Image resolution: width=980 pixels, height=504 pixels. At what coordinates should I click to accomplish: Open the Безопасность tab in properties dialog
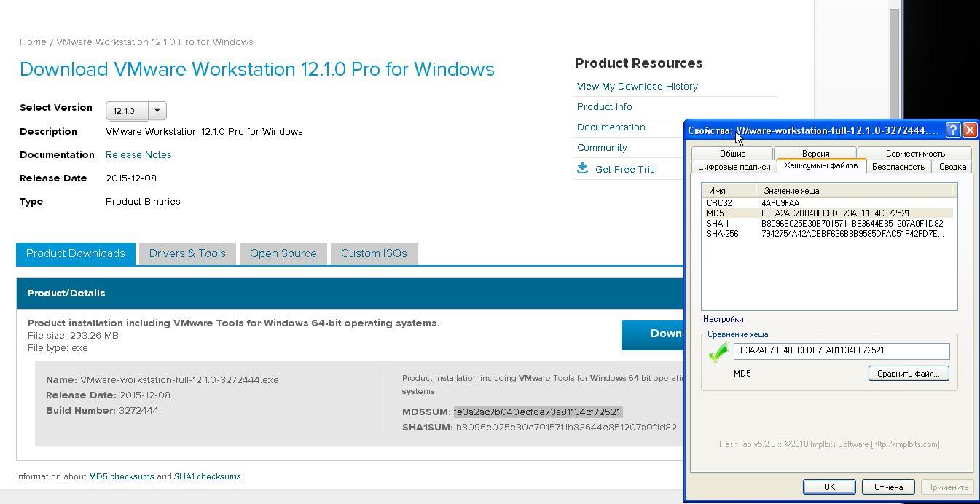coord(898,167)
